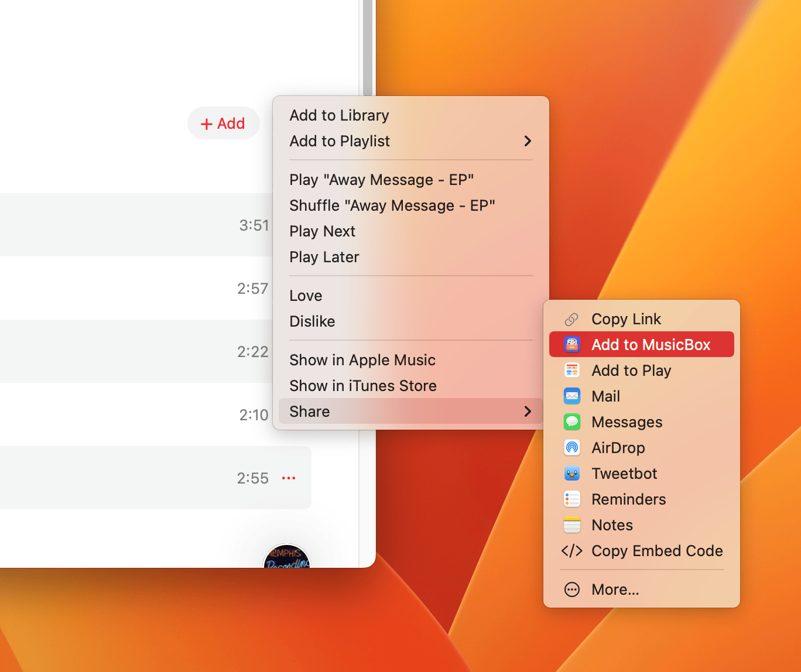
Task: Click the yellow Notes icon
Action: [x=572, y=525]
